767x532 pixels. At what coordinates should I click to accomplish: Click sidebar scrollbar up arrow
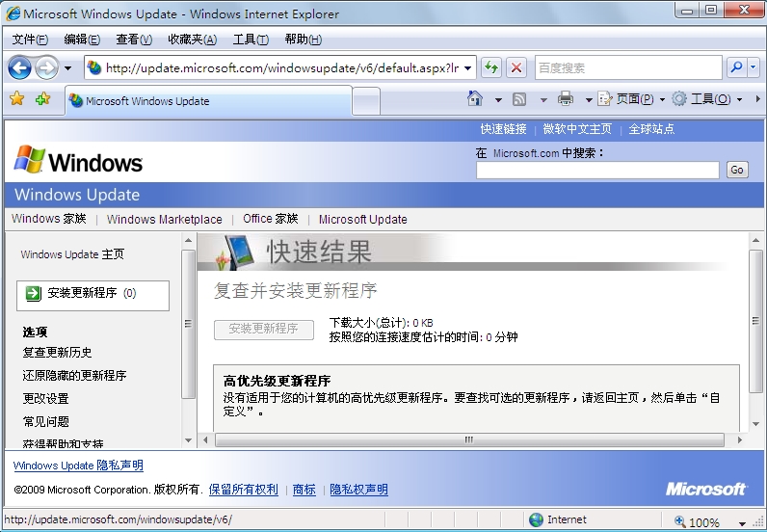[x=188, y=240]
